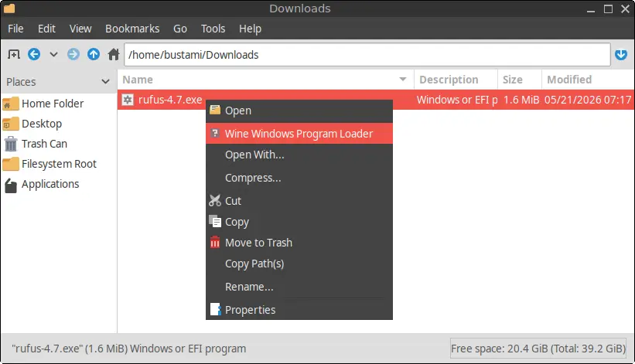Click the Trash Can bin icon
The image size is (635, 364).
tap(11, 144)
